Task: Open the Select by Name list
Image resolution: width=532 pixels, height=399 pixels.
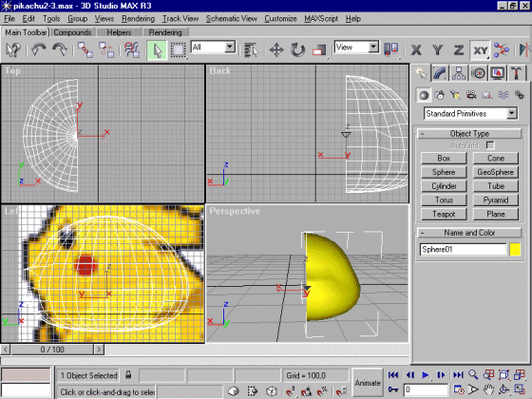Action: (252, 49)
